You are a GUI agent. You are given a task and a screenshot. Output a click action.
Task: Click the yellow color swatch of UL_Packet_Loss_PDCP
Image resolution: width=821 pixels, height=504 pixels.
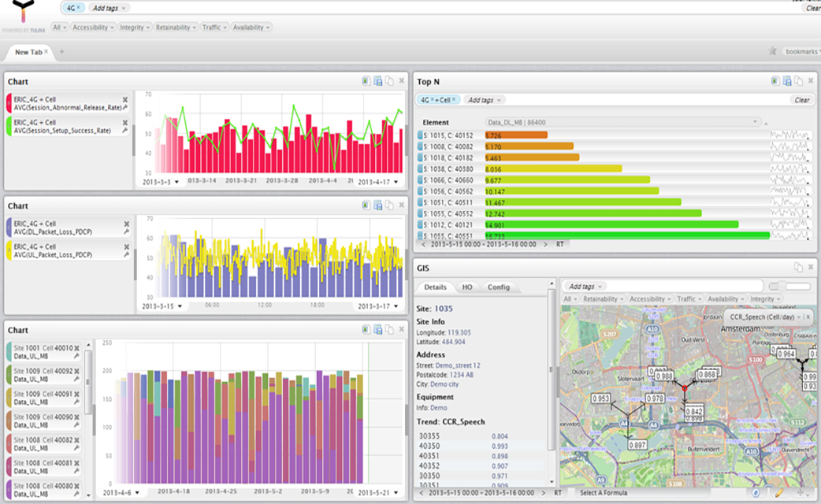pos(9,250)
